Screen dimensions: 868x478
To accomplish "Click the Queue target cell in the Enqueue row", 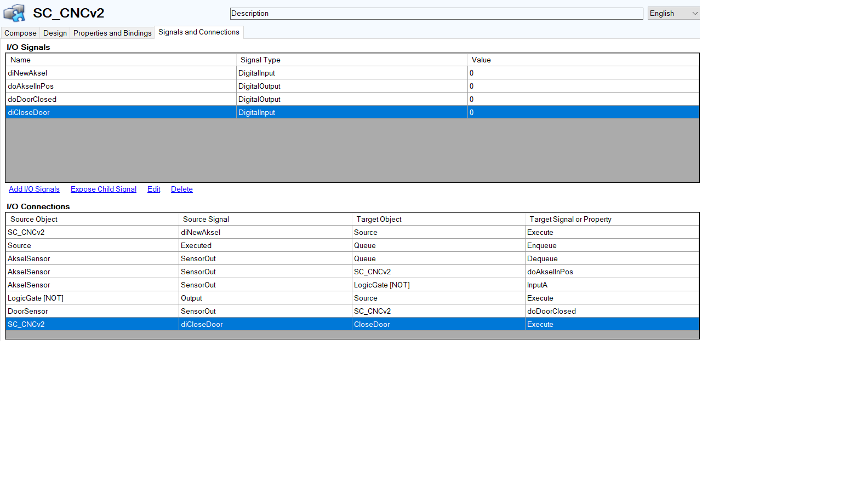I will [x=438, y=245].
